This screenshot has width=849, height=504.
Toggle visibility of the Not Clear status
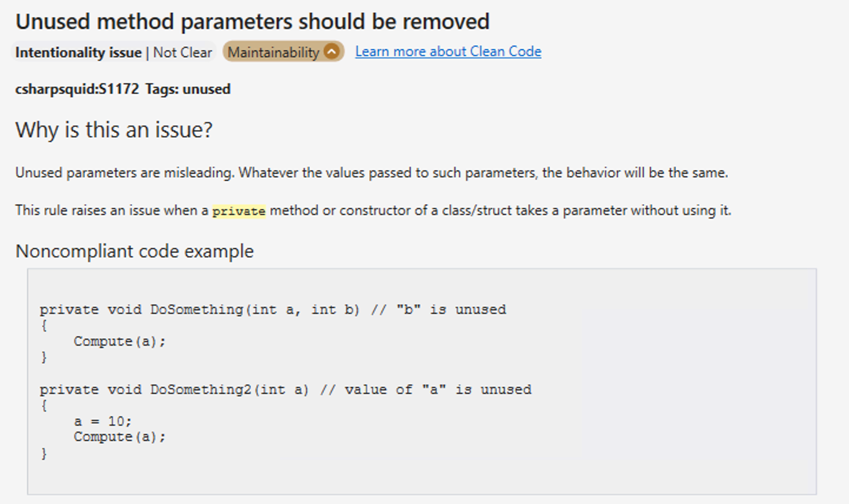tap(183, 52)
